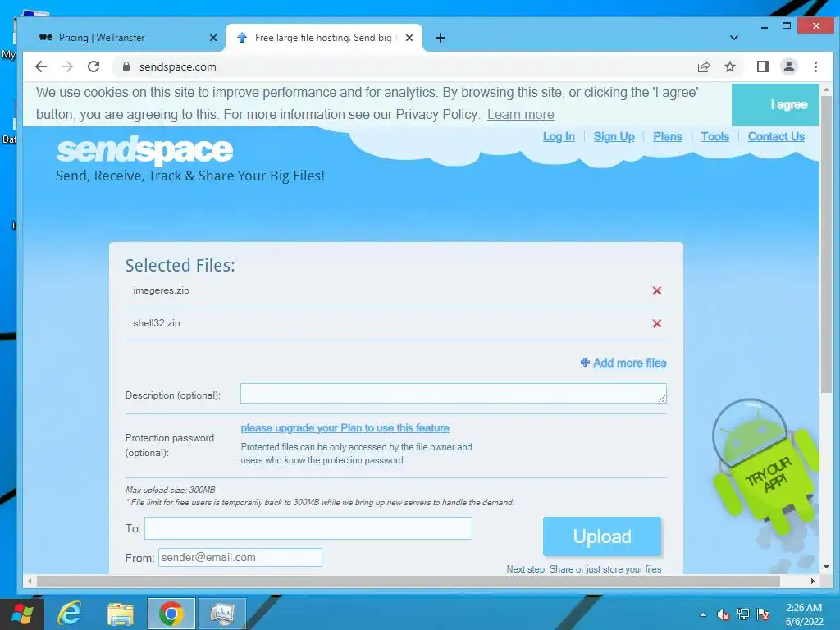The width and height of the screenshot is (840, 630).
Task: Switch to the Pricing | WeTransfer tab
Action: [123, 38]
